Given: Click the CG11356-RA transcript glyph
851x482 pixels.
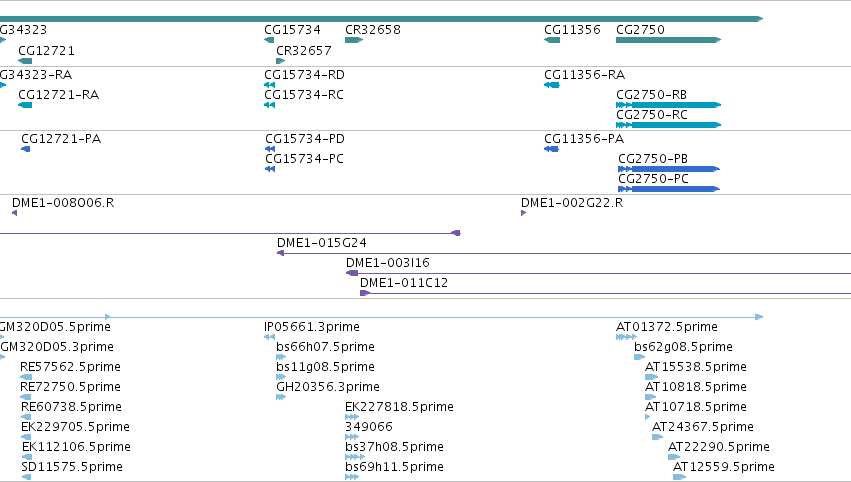Looking at the screenshot, I should coord(551,85).
